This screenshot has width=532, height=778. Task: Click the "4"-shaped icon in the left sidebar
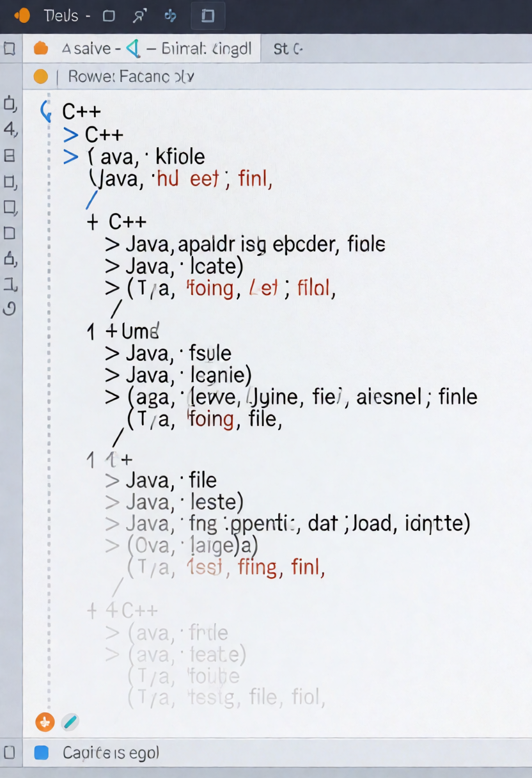pos(10,129)
